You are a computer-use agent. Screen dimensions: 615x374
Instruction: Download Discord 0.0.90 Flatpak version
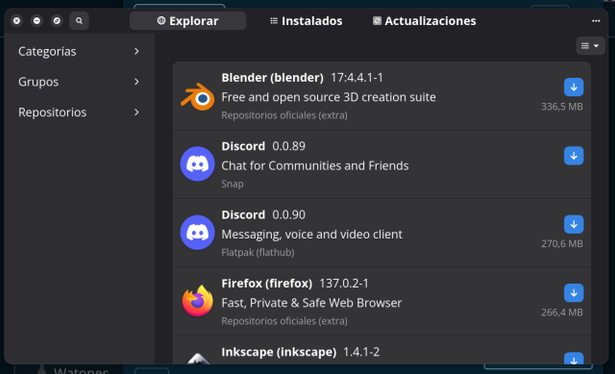573,224
